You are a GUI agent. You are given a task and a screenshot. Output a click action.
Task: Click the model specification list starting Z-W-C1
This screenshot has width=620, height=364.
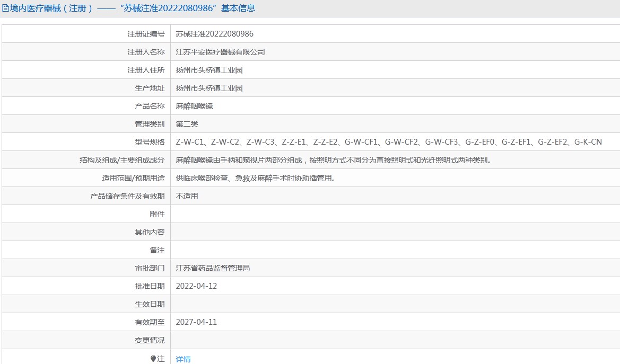pyautogui.click(x=389, y=142)
